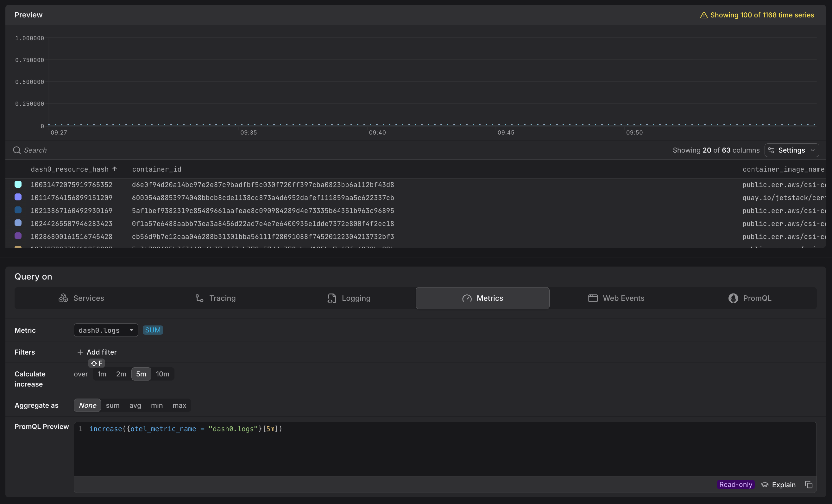This screenshot has width=832, height=504.
Task: Click the warning triangle in the Preview header
Action: click(x=703, y=15)
